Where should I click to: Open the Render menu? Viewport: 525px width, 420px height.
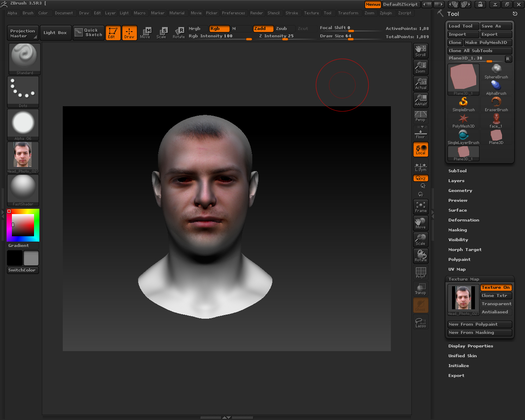[256, 13]
